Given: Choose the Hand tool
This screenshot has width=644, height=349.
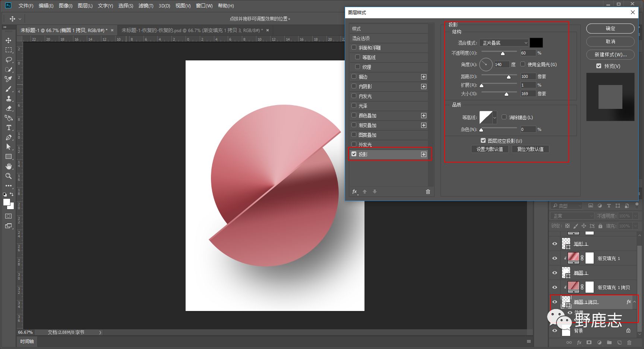Looking at the screenshot, I should 9,166.
